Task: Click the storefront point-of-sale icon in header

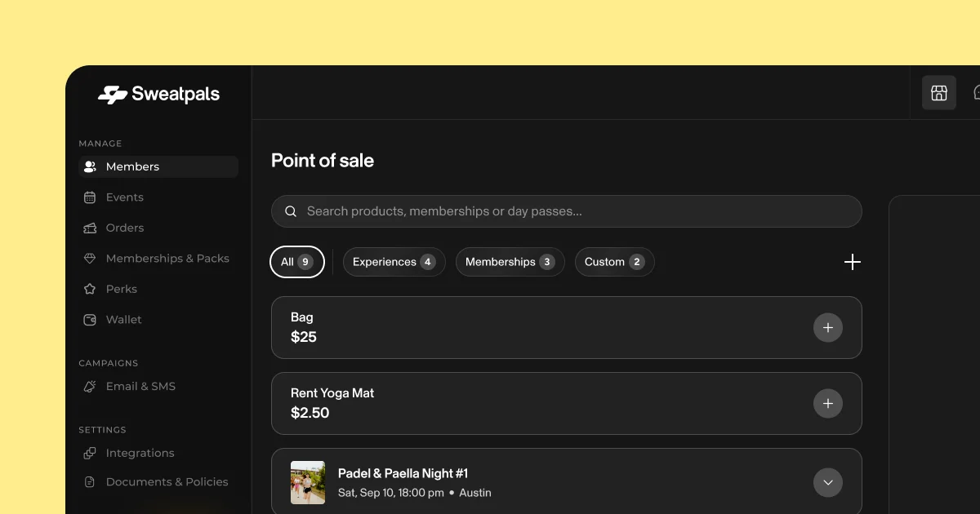Action: coord(938,93)
